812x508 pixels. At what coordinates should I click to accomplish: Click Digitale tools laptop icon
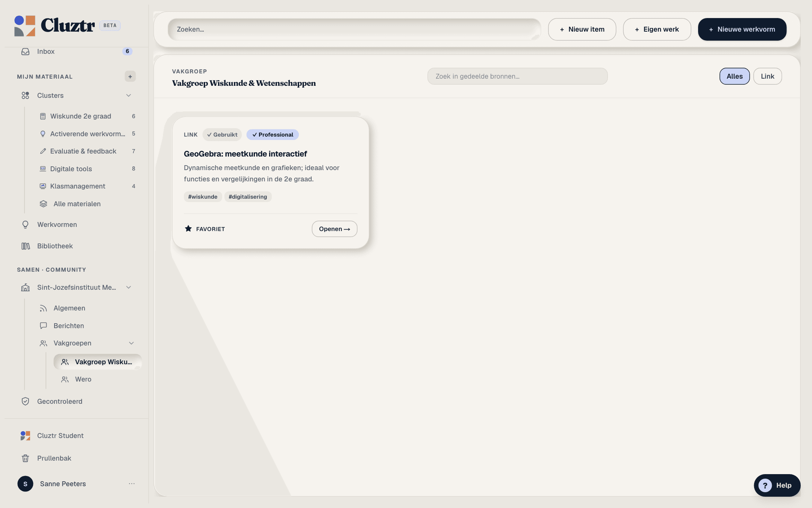(43, 169)
